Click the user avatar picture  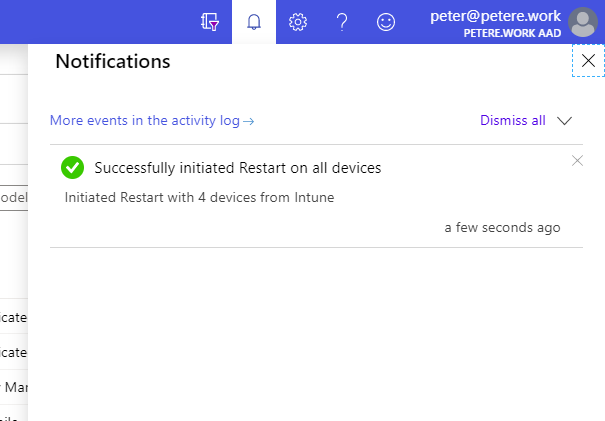(582, 22)
